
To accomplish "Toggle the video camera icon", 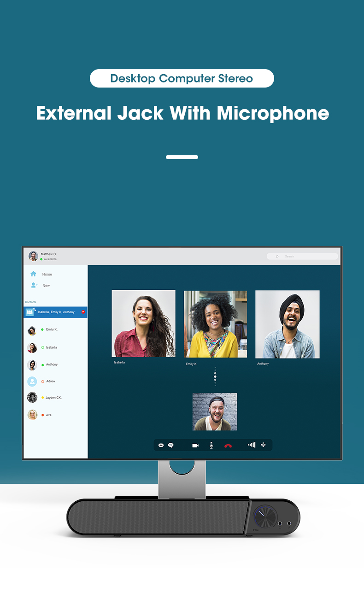I will pyautogui.click(x=195, y=446).
